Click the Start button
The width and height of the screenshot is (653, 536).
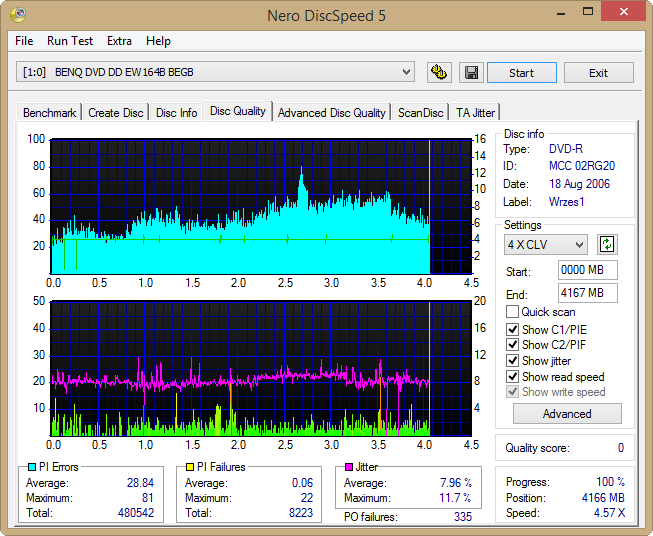point(522,73)
